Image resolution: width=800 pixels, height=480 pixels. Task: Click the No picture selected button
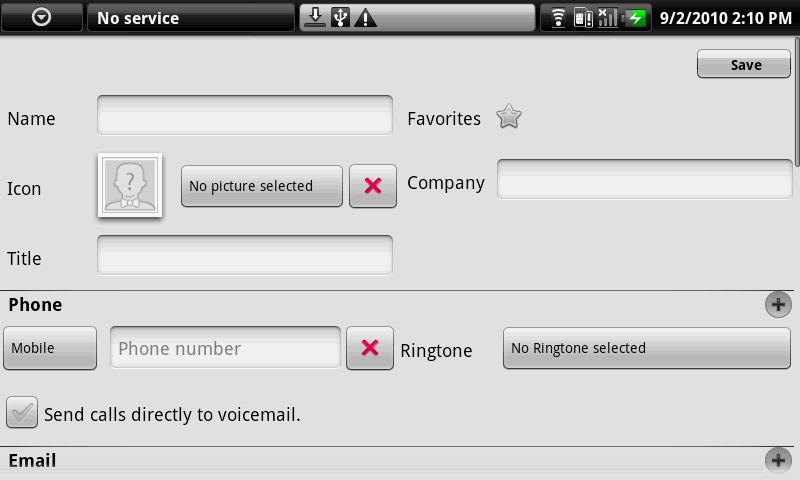tap(261, 186)
